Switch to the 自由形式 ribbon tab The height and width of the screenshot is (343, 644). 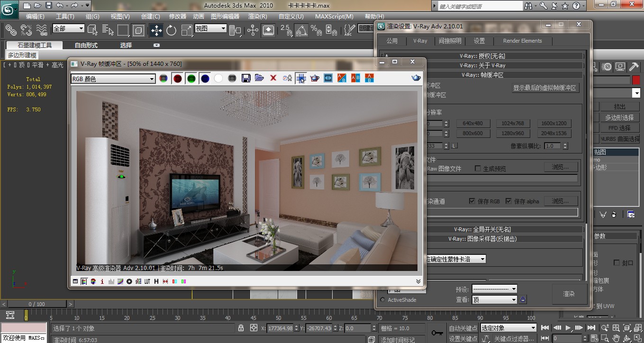[x=86, y=45]
